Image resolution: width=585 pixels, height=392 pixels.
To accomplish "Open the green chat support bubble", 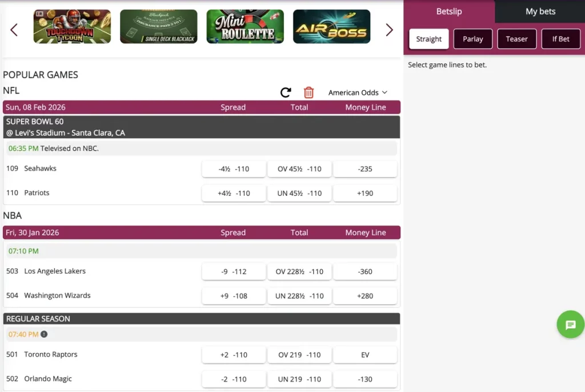I will click(x=570, y=325).
